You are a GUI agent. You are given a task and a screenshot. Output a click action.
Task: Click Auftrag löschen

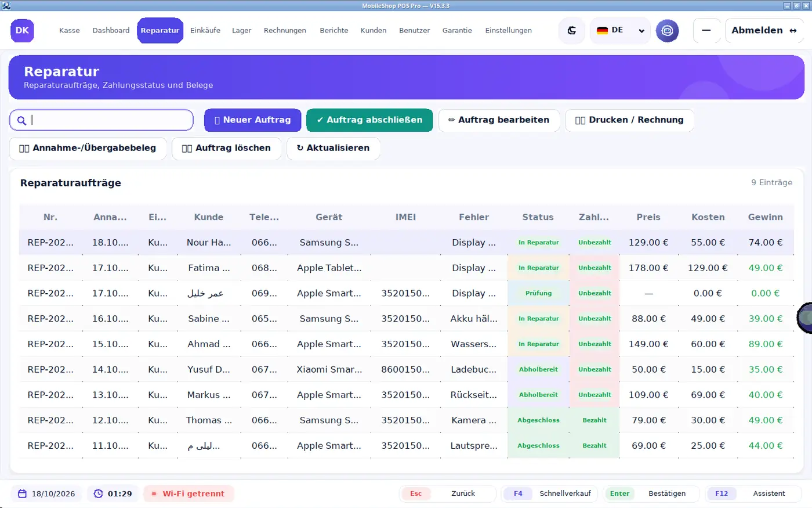click(x=226, y=148)
